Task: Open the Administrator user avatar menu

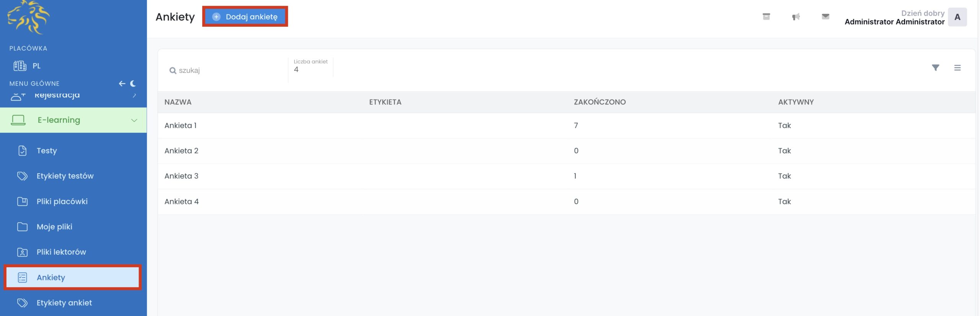Action: click(957, 17)
